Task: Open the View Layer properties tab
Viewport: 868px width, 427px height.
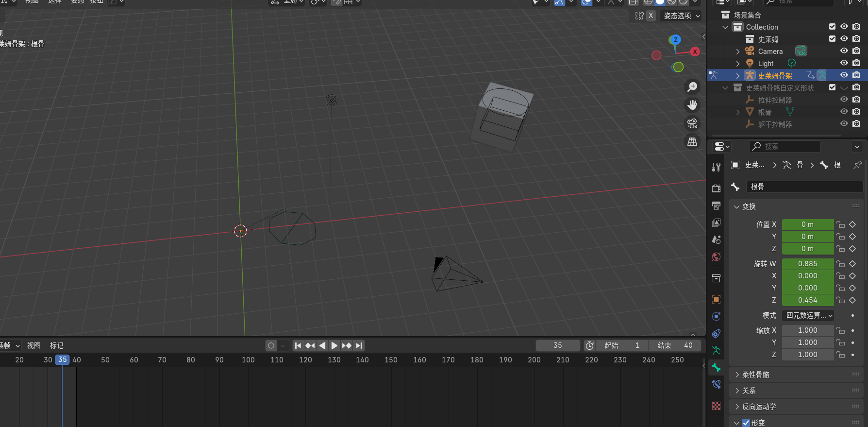Action: (x=716, y=222)
